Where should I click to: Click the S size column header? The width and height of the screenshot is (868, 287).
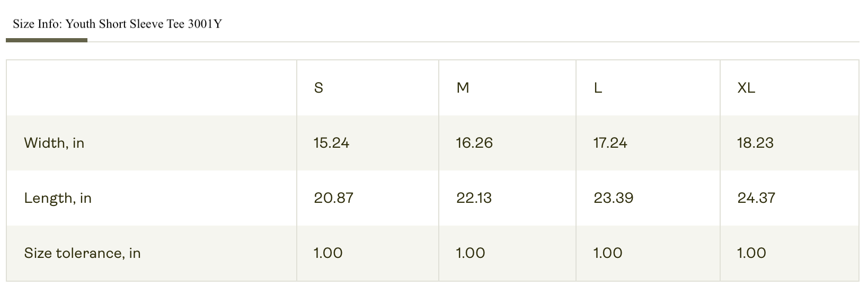click(x=318, y=88)
